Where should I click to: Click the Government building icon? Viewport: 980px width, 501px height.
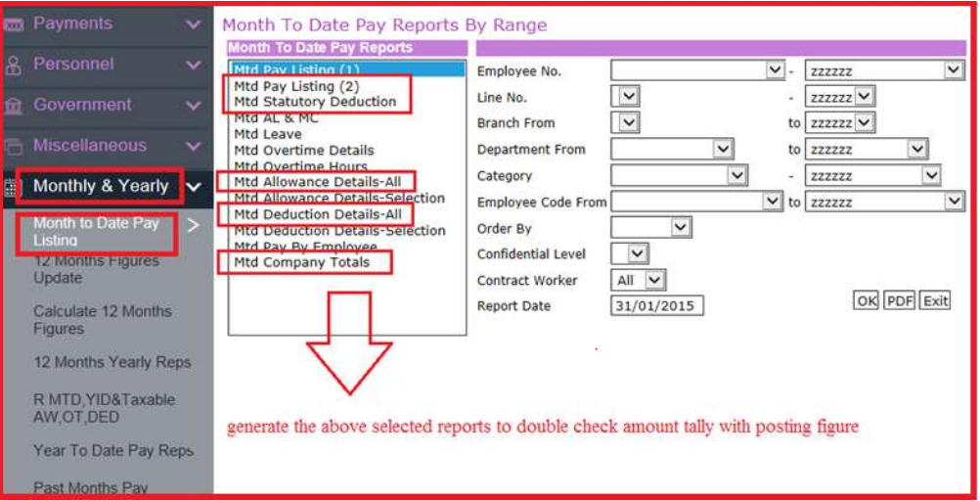(x=14, y=106)
